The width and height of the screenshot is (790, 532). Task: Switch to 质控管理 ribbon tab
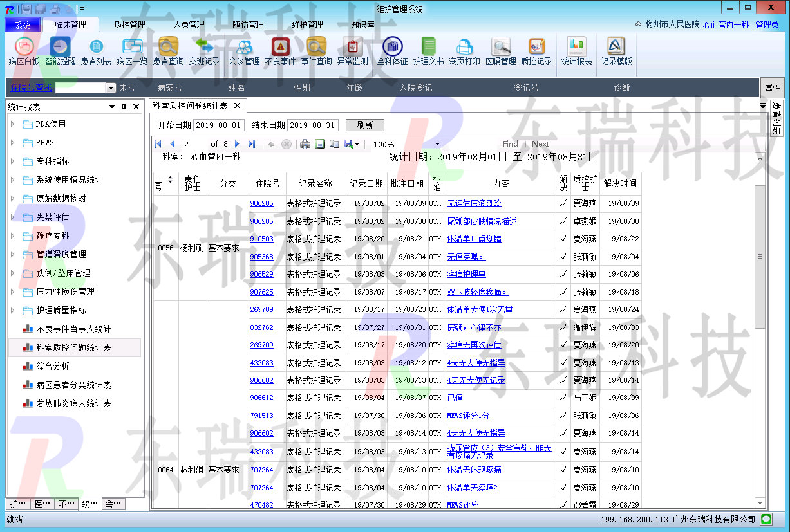pyautogui.click(x=129, y=24)
